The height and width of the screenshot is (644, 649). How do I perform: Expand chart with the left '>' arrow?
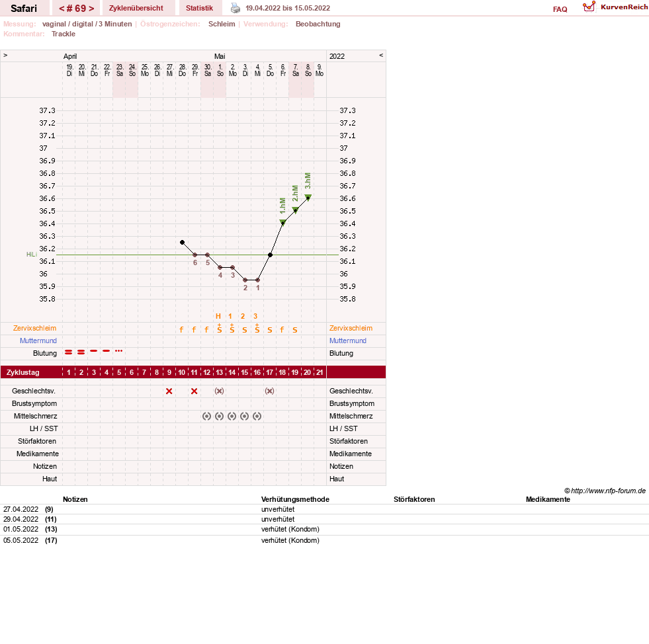tap(5, 56)
